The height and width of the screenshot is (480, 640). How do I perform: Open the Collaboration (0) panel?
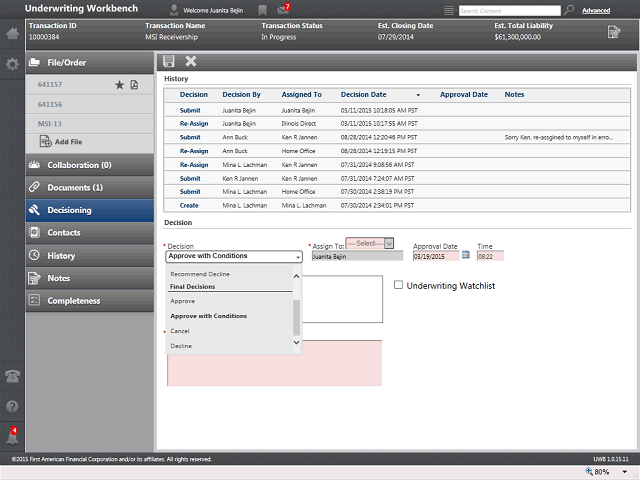(x=90, y=165)
